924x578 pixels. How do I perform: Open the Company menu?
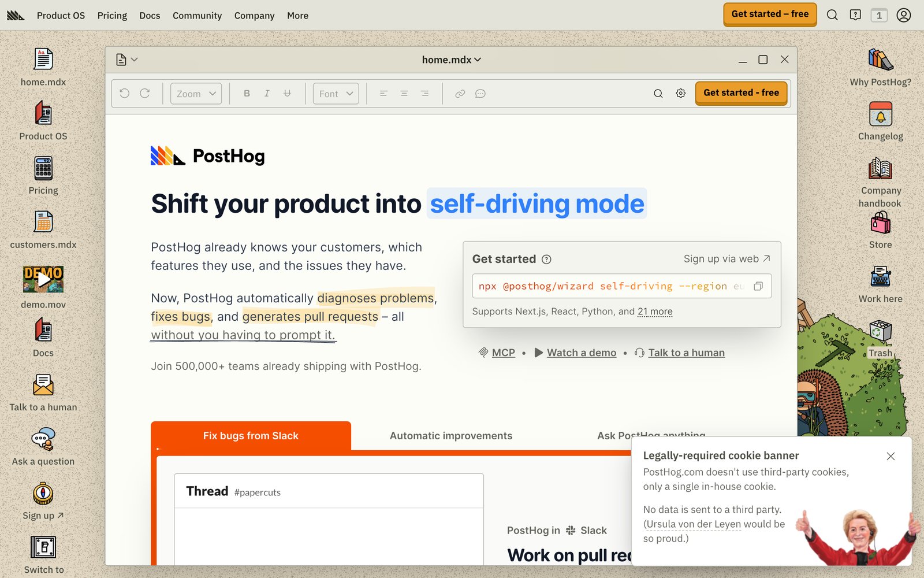coord(254,16)
